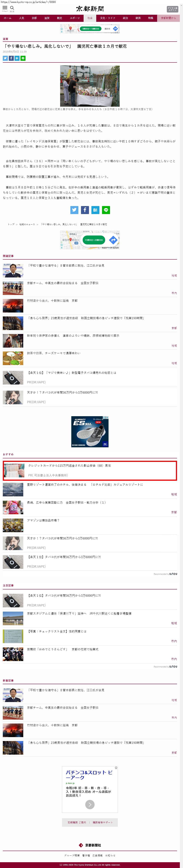Click large LINE share button below article
Image resolution: width=183 pixels, height=868 pixels.
point(106,210)
